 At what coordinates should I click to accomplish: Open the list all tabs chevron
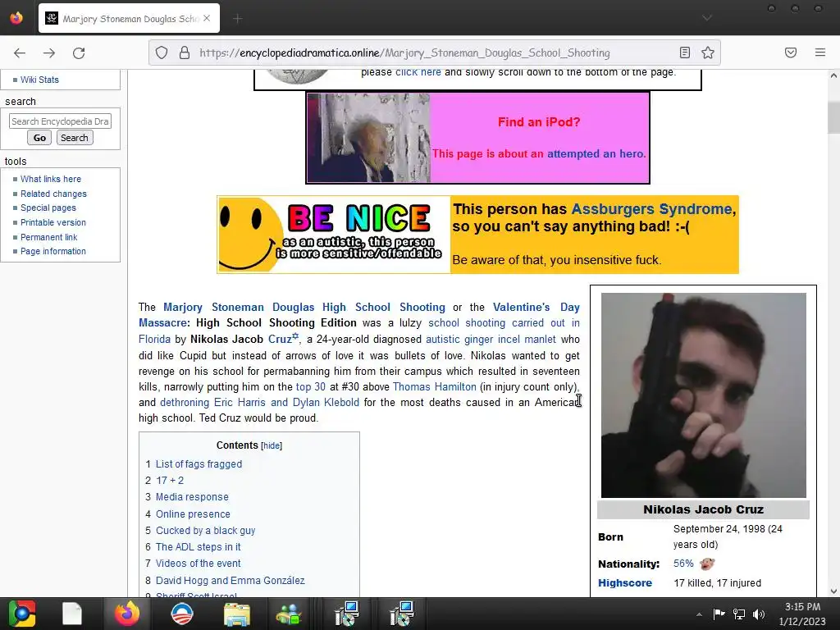click(707, 18)
